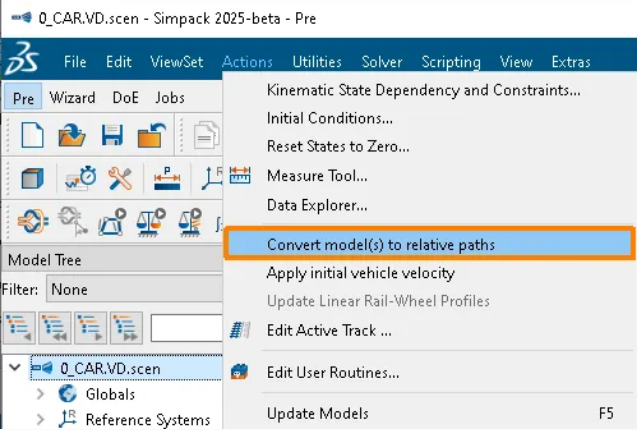The width and height of the screenshot is (637, 430).
Task: Open the Scripting menu
Action: click(451, 62)
